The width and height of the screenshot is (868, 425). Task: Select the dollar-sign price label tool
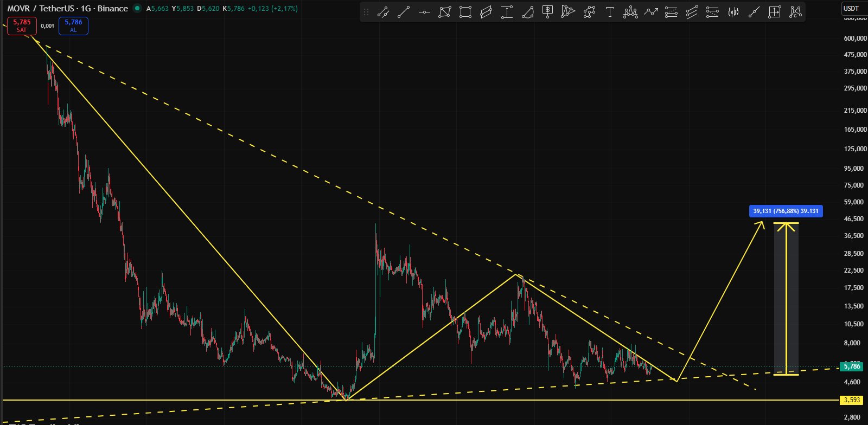[548, 12]
